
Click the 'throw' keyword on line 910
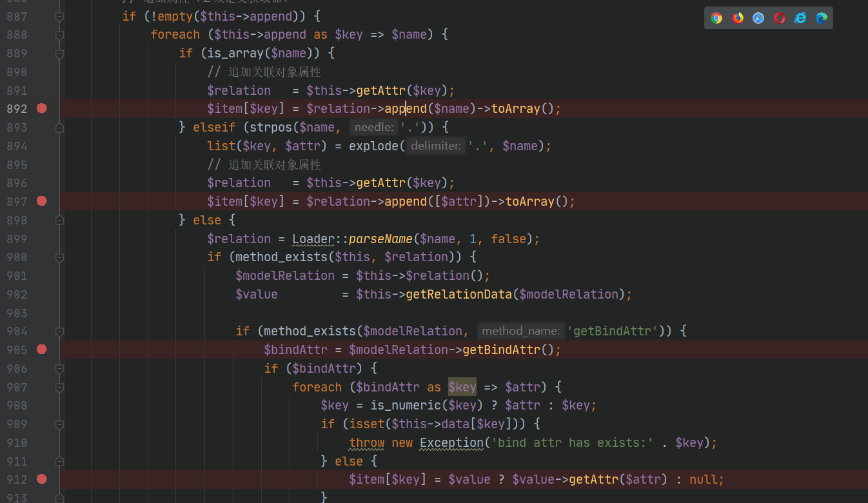click(x=366, y=442)
